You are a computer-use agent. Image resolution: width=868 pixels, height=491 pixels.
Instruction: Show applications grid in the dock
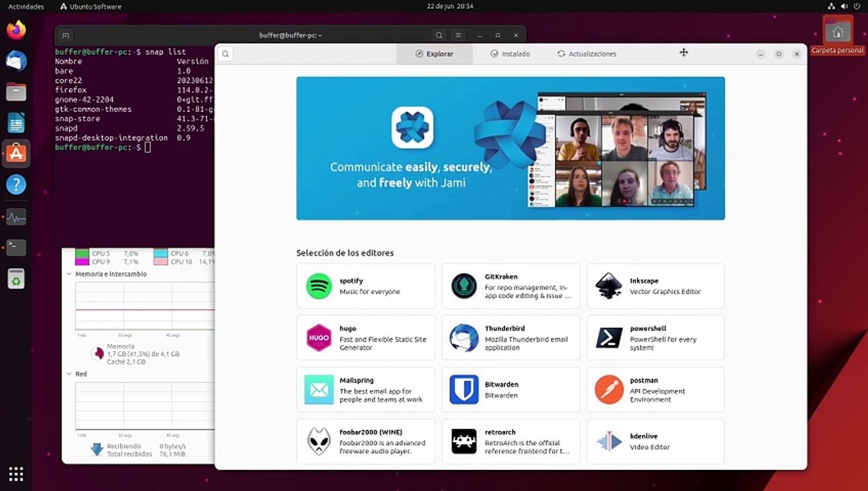pyautogui.click(x=16, y=474)
